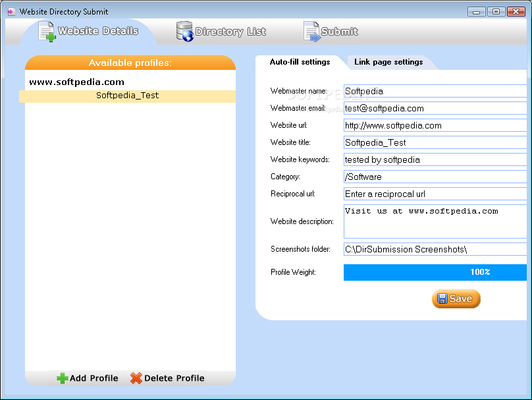This screenshot has height=400, width=532.
Task: Select the Auto-fill settings tab
Action: point(300,62)
